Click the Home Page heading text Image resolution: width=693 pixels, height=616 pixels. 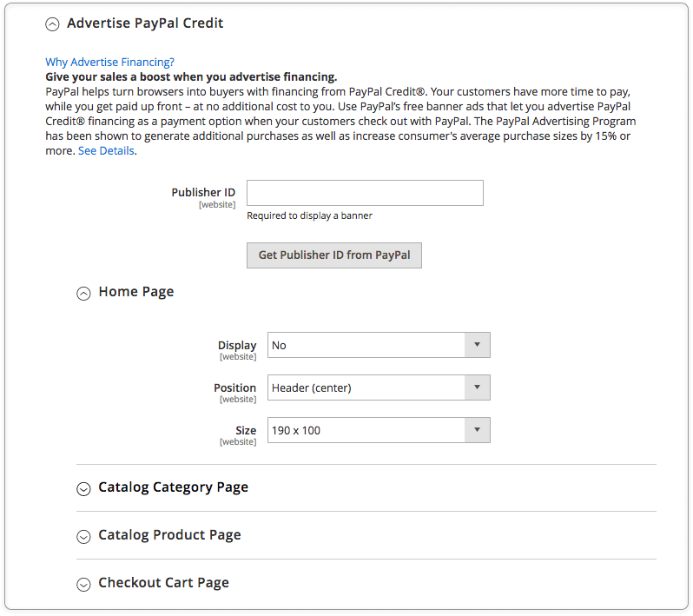[136, 292]
